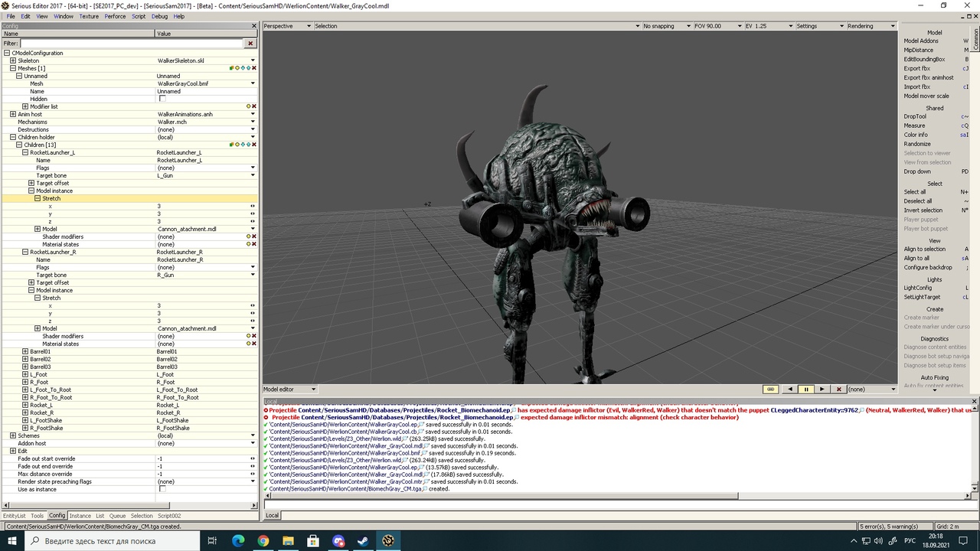
Task: Open the Perspective view dropdown
Action: (x=287, y=26)
